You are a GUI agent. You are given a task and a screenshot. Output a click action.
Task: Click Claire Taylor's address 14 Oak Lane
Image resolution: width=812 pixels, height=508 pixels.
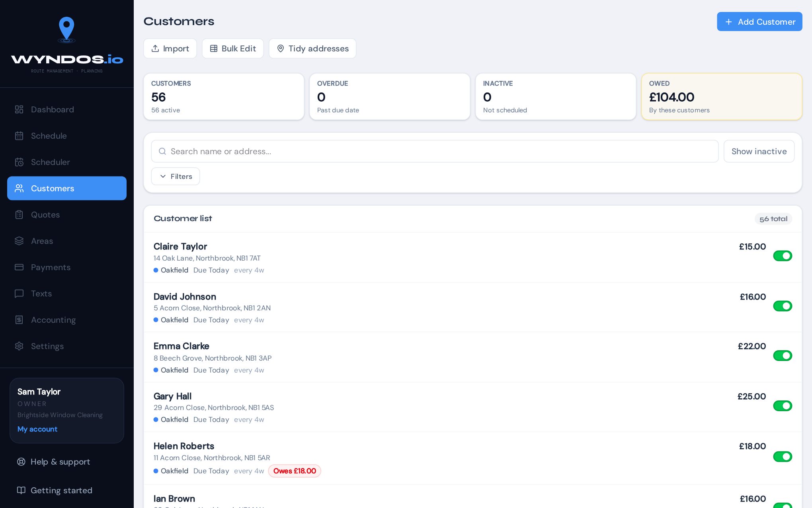click(207, 258)
